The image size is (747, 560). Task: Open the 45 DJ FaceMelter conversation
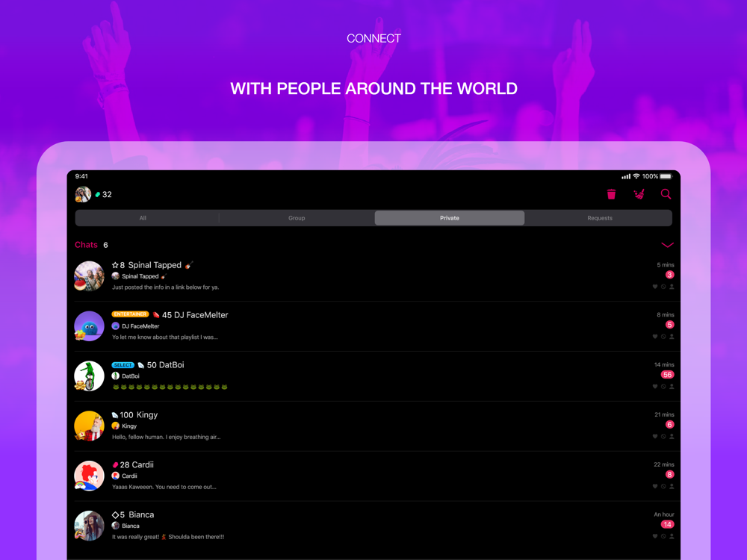(374, 326)
